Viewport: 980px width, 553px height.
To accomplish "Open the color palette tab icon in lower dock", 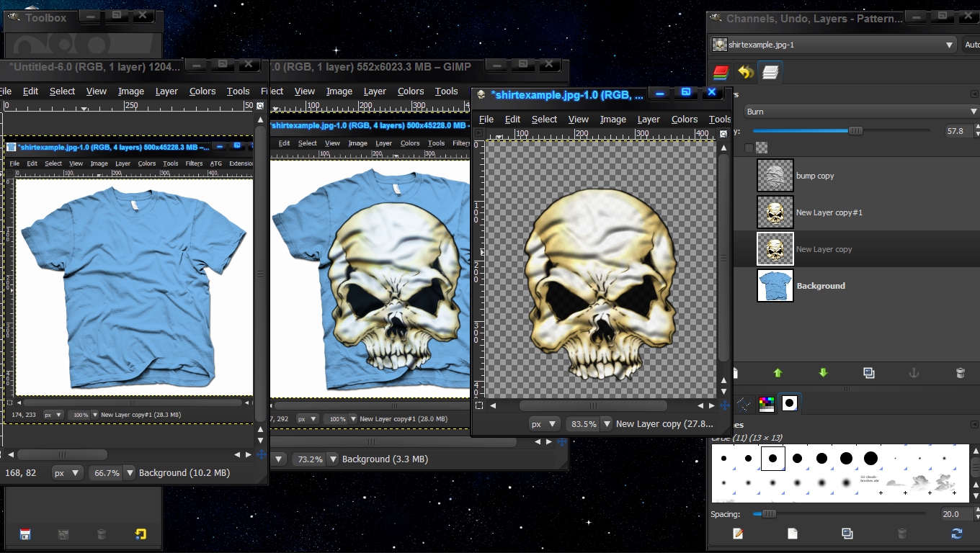I will tap(767, 404).
